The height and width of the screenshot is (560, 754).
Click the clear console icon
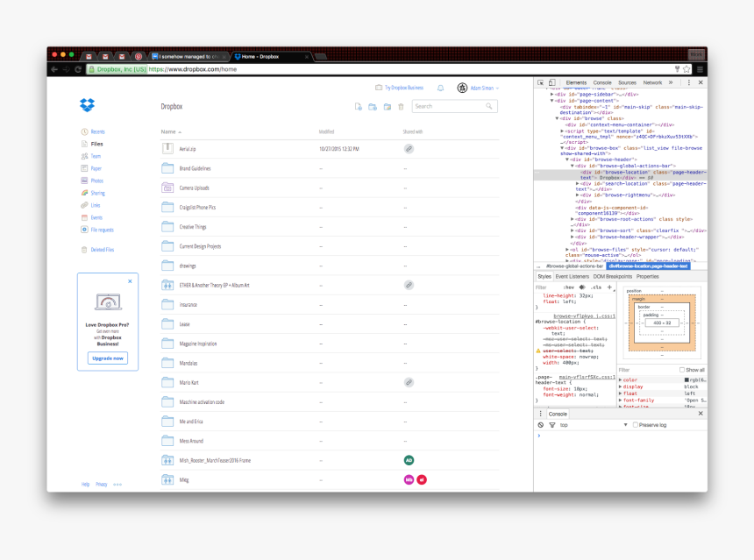541,425
